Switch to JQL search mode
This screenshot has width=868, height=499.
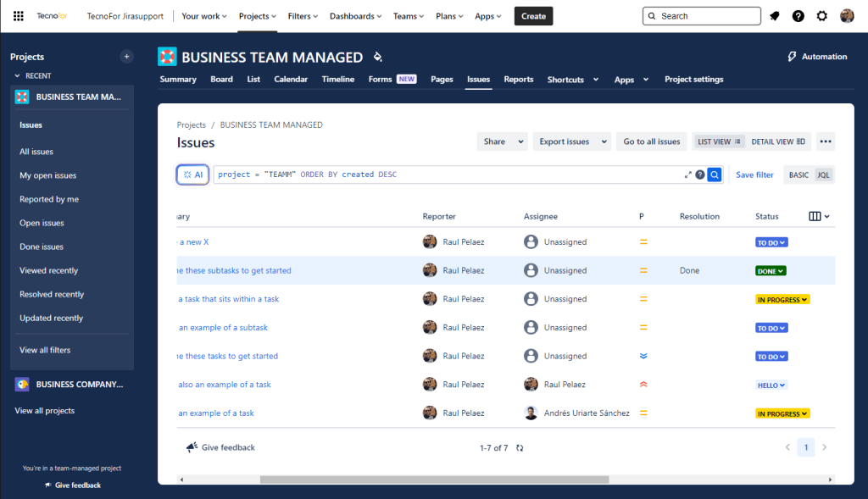pyautogui.click(x=823, y=175)
